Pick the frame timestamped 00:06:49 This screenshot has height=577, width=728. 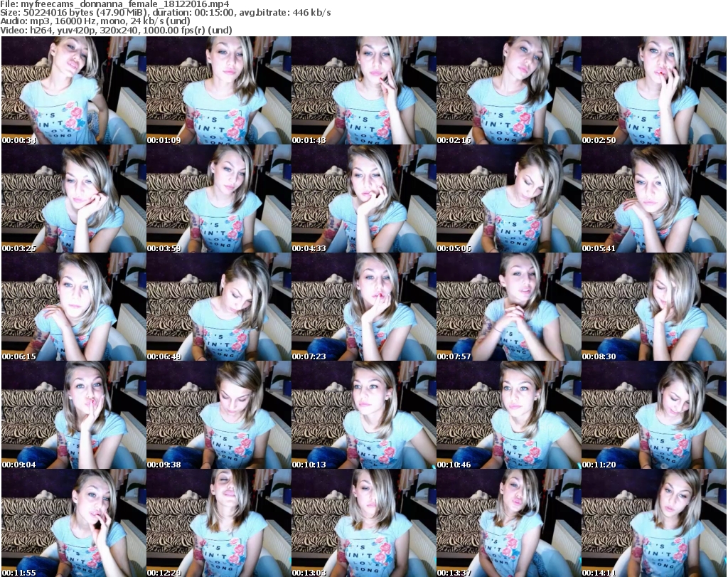pos(219,307)
